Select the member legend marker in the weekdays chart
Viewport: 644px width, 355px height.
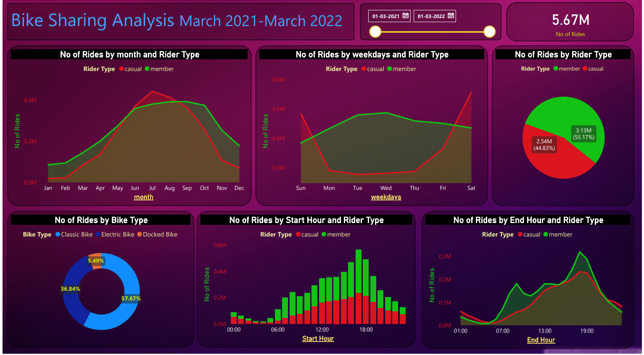pos(389,69)
